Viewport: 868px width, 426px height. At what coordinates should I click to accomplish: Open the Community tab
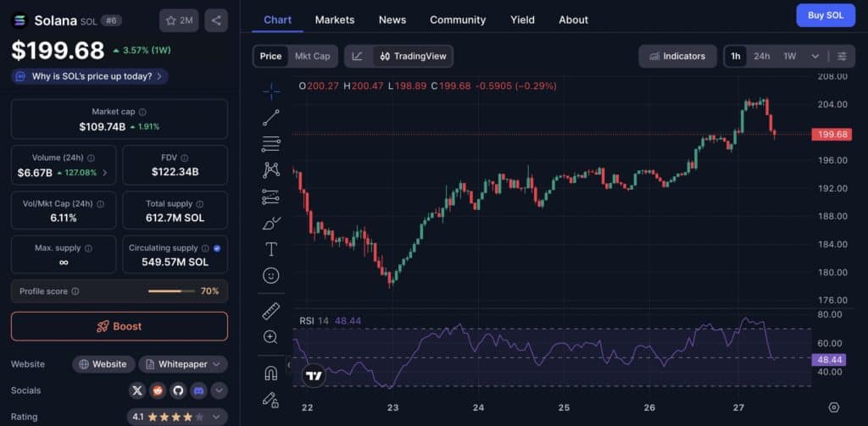[x=458, y=20]
